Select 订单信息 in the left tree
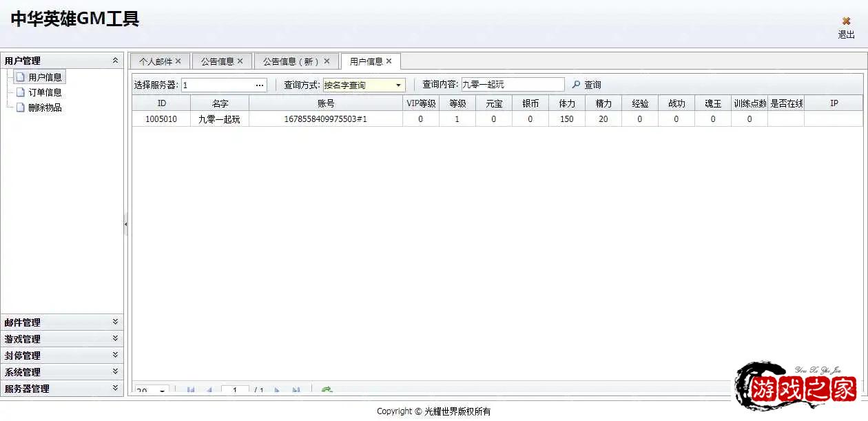This screenshot has width=868, height=421. point(45,92)
